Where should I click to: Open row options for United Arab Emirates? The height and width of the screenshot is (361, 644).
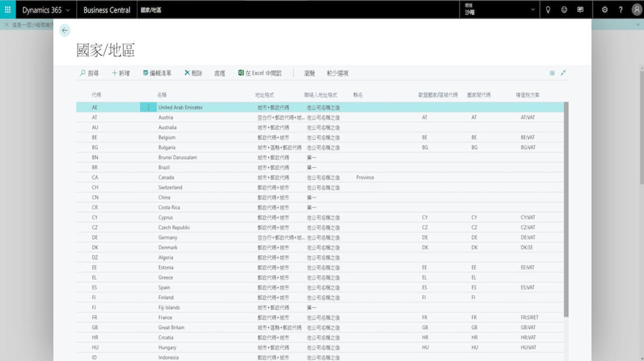(x=148, y=108)
